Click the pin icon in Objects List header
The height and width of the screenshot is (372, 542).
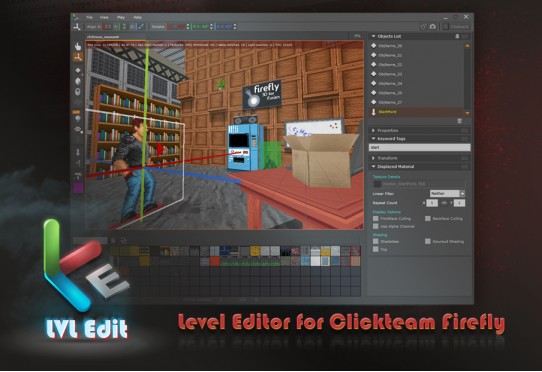(457, 36)
